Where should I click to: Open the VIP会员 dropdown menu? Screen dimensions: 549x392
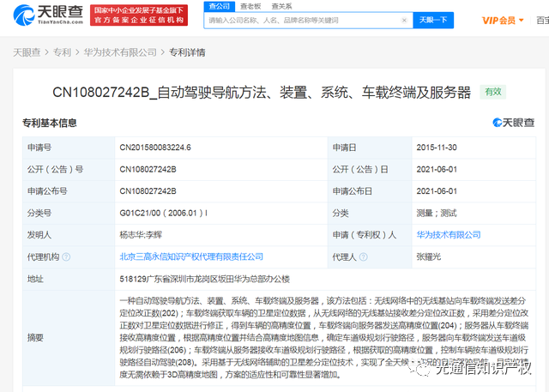tap(503, 21)
